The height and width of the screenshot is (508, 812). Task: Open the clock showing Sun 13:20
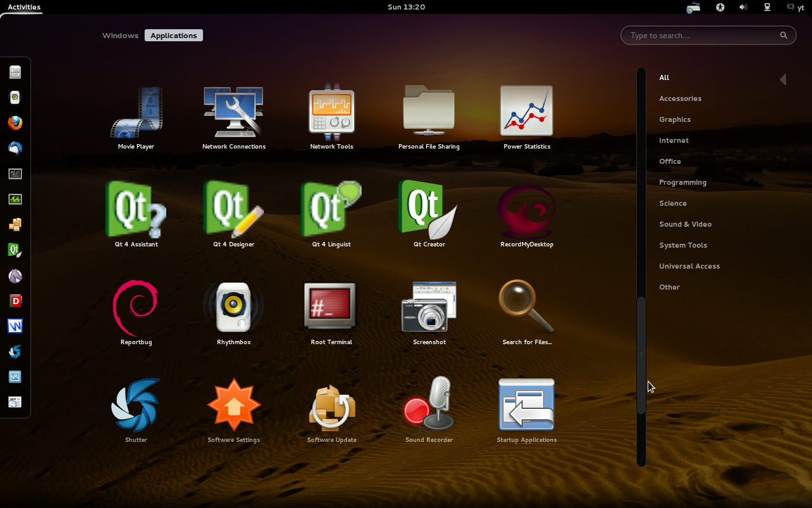[x=406, y=7]
